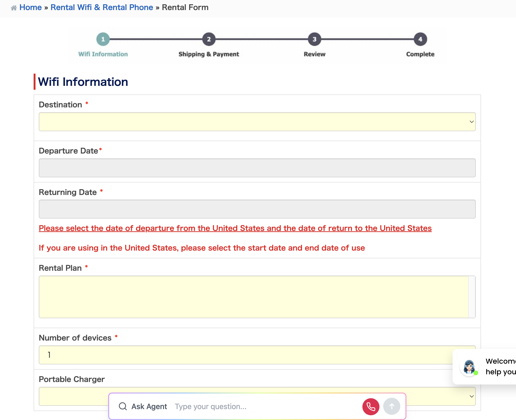Click the chat agent avatar icon
The width and height of the screenshot is (516, 420).
coord(469,367)
